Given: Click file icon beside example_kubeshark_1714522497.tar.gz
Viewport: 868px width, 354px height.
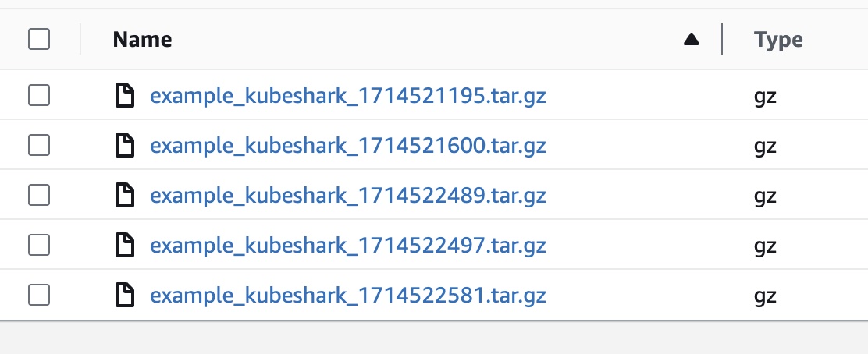Looking at the screenshot, I should (x=125, y=246).
